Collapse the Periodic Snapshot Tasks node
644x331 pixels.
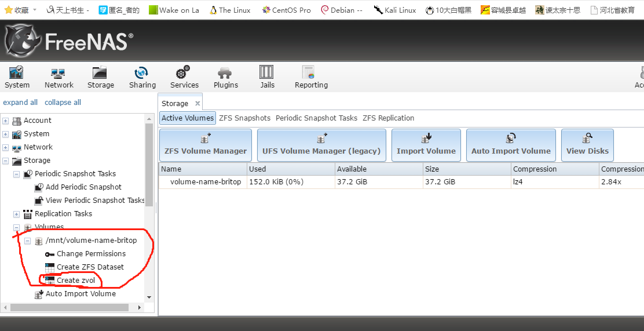pos(16,174)
